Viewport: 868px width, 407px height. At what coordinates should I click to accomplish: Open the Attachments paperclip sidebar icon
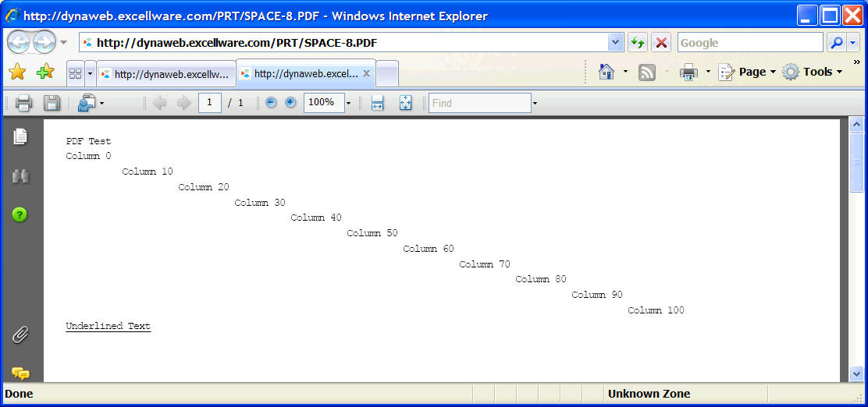tap(20, 334)
